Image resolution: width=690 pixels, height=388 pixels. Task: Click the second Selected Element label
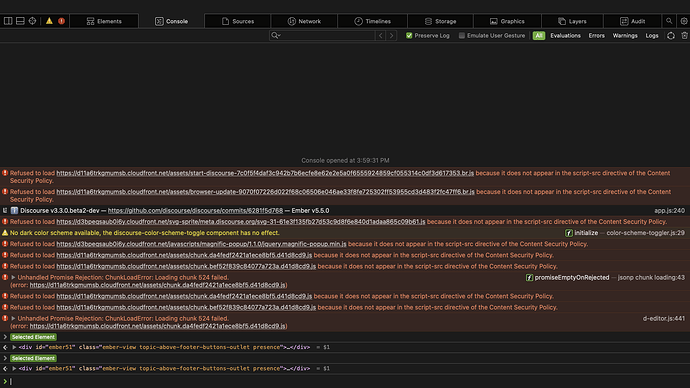pyautogui.click(x=33, y=359)
